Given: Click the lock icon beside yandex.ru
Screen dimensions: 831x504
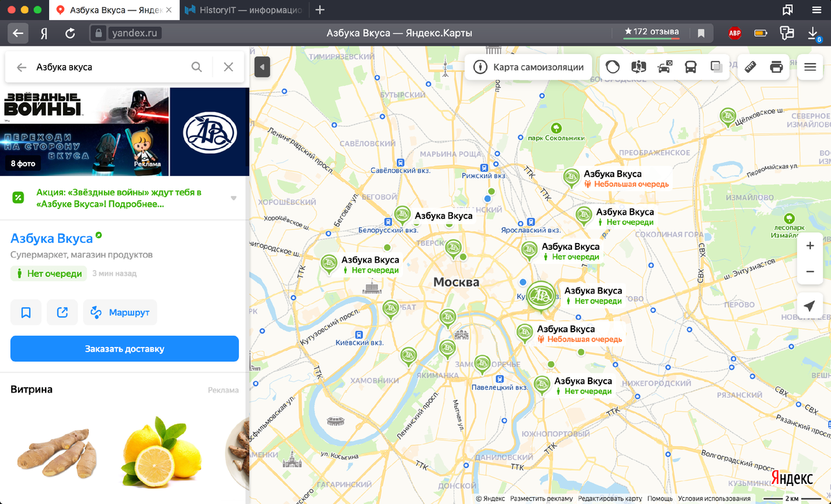Looking at the screenshot, I should tap(98, 33).
